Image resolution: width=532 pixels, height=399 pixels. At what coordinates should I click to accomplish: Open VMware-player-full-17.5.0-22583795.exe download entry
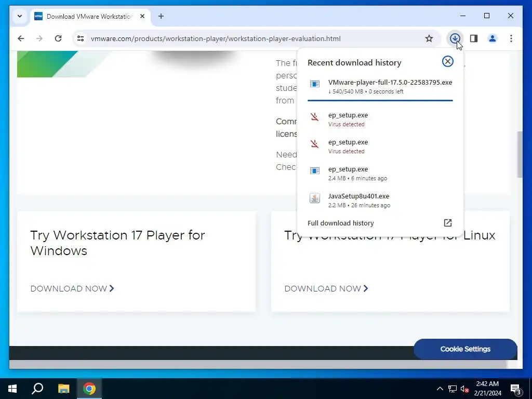pos(380,87)
